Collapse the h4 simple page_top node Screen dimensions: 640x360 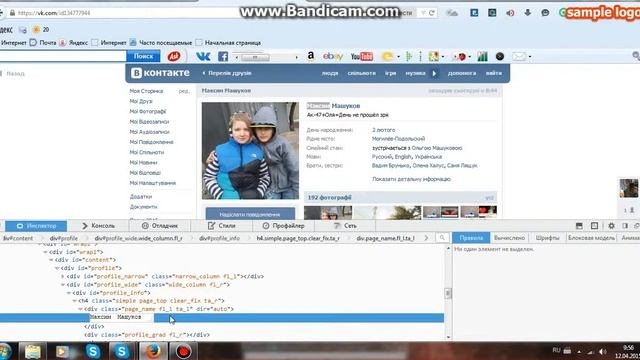pyautogui.click(x=75, y=301)
